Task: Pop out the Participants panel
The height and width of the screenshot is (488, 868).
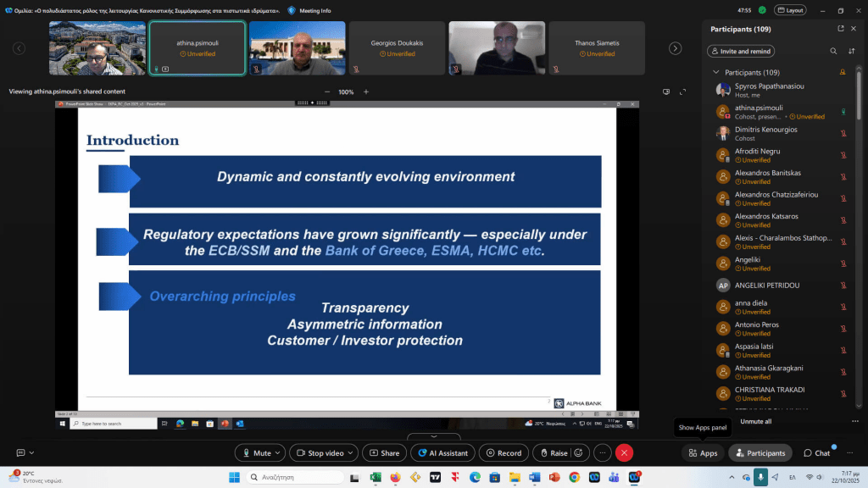Action: 843,30
